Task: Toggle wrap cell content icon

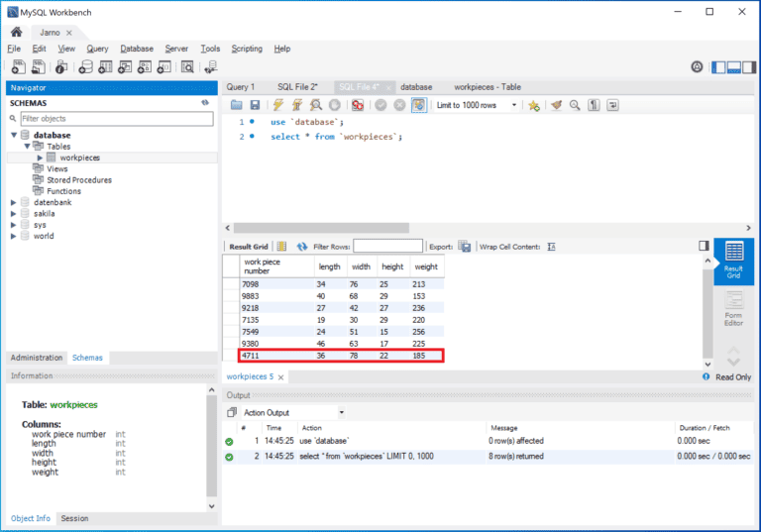Action: [551, 247]
